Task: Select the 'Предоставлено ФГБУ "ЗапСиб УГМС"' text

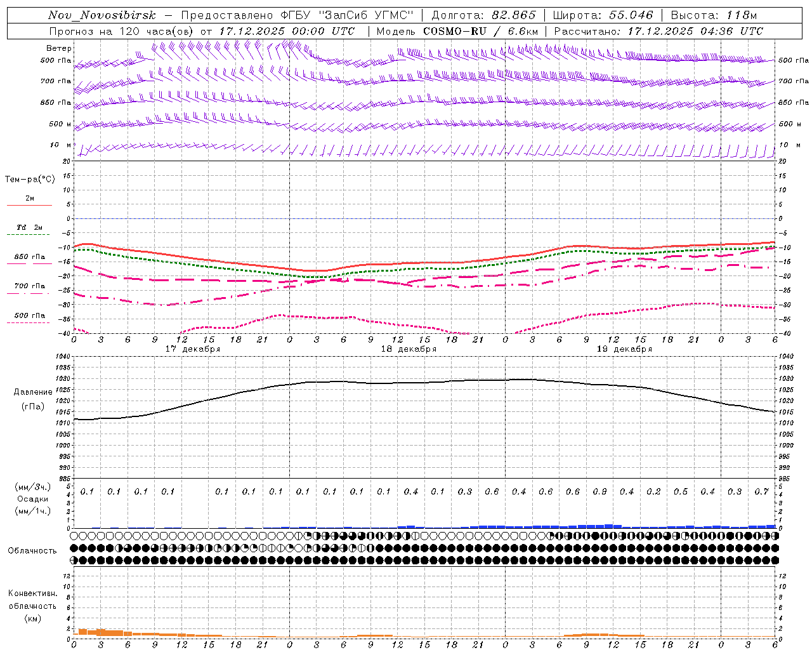Action: (x=298, y=15)
